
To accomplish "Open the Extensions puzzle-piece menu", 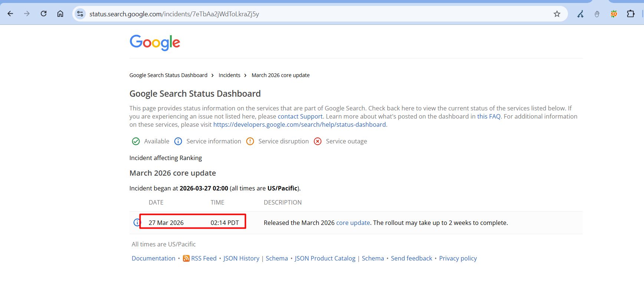I will click(631, 14).
